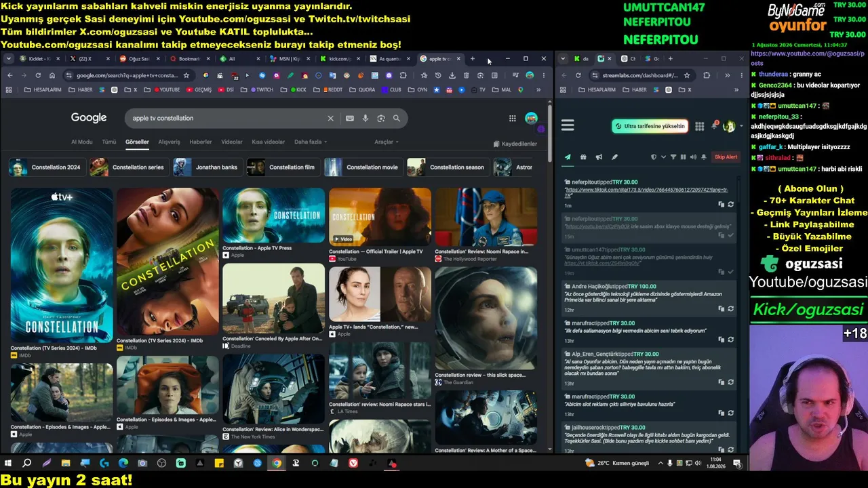Pause the Streamlabs alert queue
The width and height of the screenshot is (868, 488).
pyautogui.click(x=683, y=157)
